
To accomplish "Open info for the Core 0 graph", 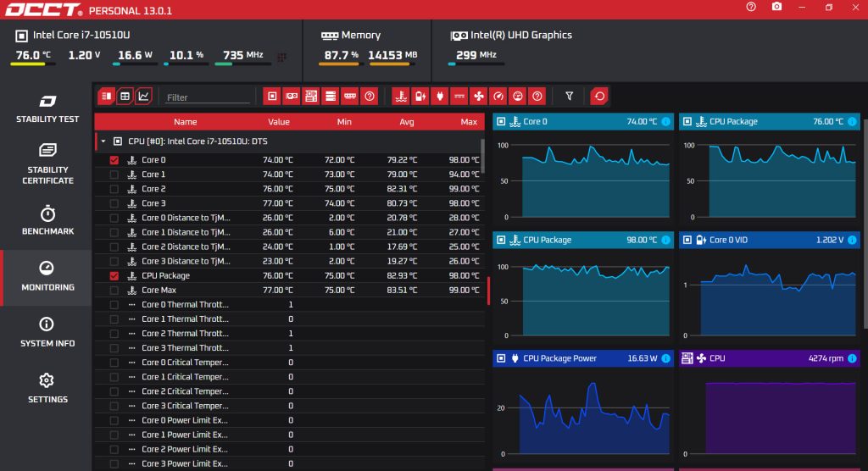I will click(665, 122).
